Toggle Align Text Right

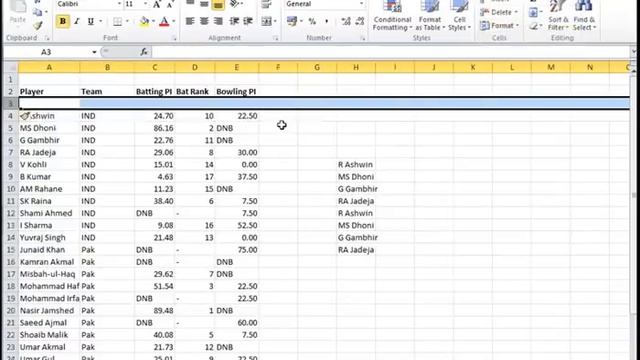tap(218, 21)
